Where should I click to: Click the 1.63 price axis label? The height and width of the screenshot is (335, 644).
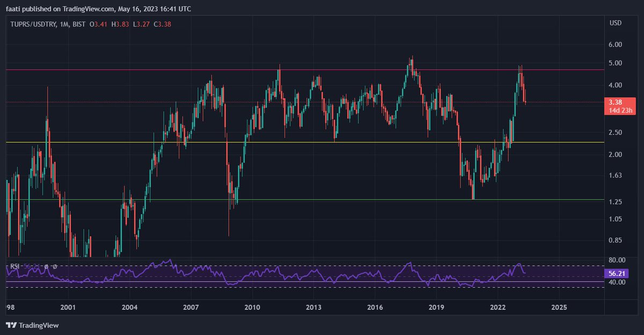click(x=615, y=175)
